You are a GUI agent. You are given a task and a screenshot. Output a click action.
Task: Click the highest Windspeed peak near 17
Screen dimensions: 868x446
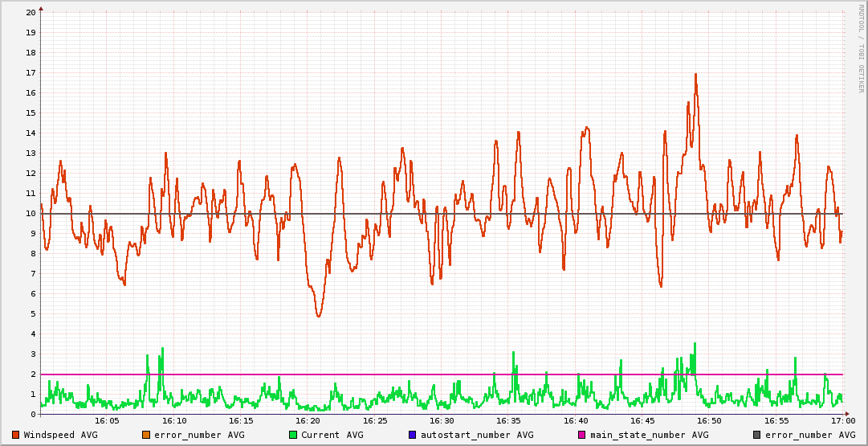coord(695,75)
